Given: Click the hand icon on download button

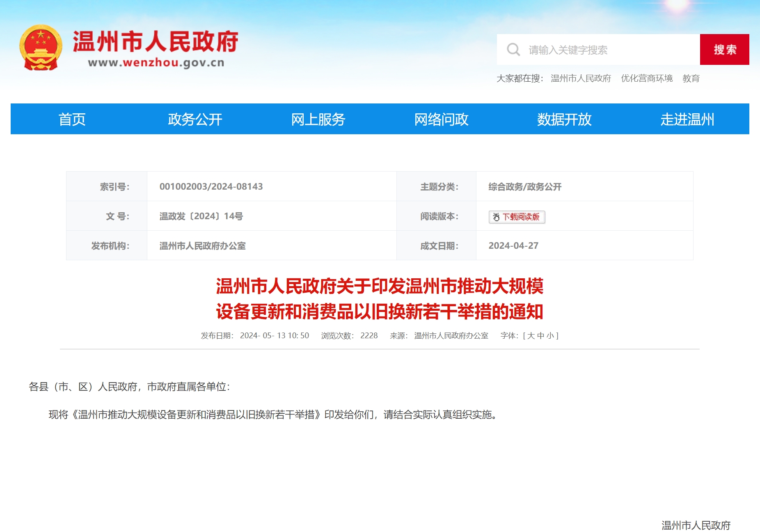Looking at the screenshot, I should (496, 217).
